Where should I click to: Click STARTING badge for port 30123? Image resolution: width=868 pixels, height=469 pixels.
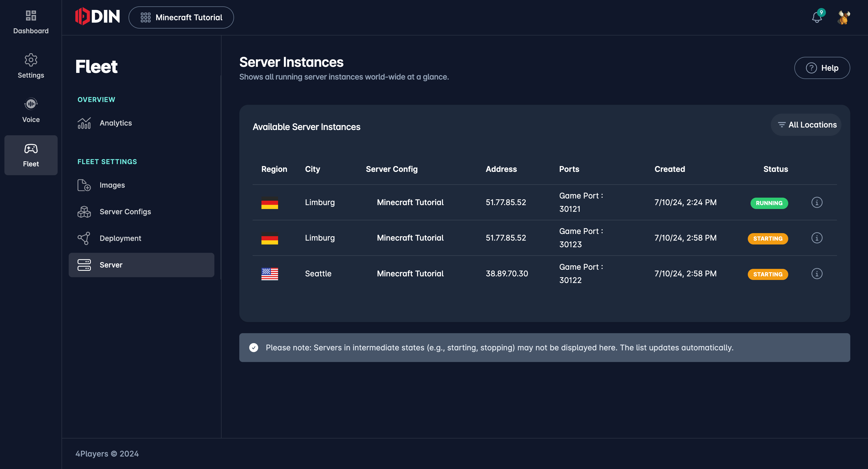pos(768,238)
